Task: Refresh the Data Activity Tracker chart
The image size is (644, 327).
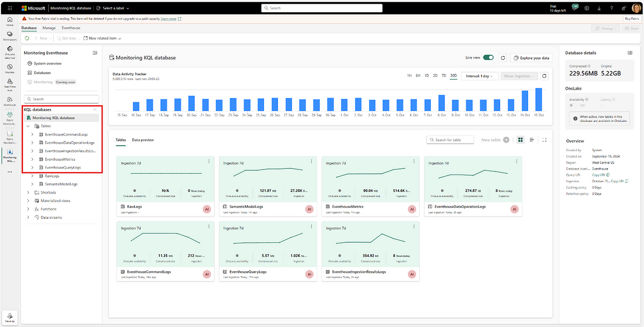Action: click(544, 76)
